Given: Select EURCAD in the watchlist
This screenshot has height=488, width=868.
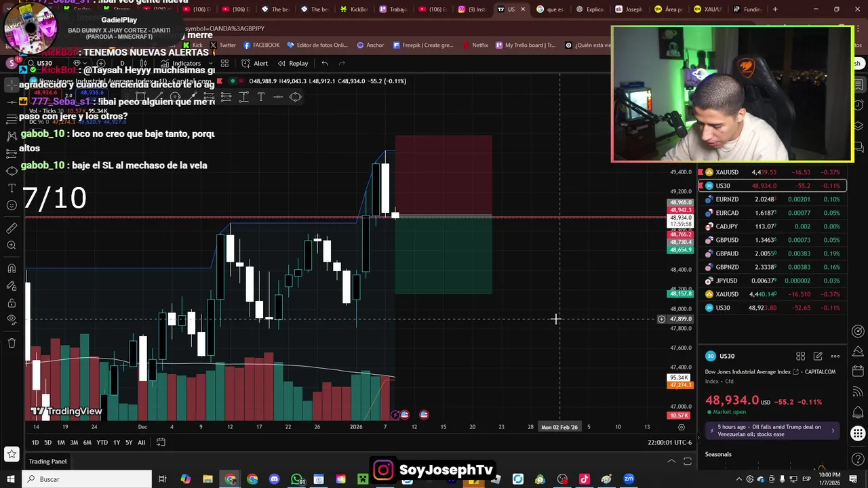Looking at the screenshot, I should tap(772, 213).
